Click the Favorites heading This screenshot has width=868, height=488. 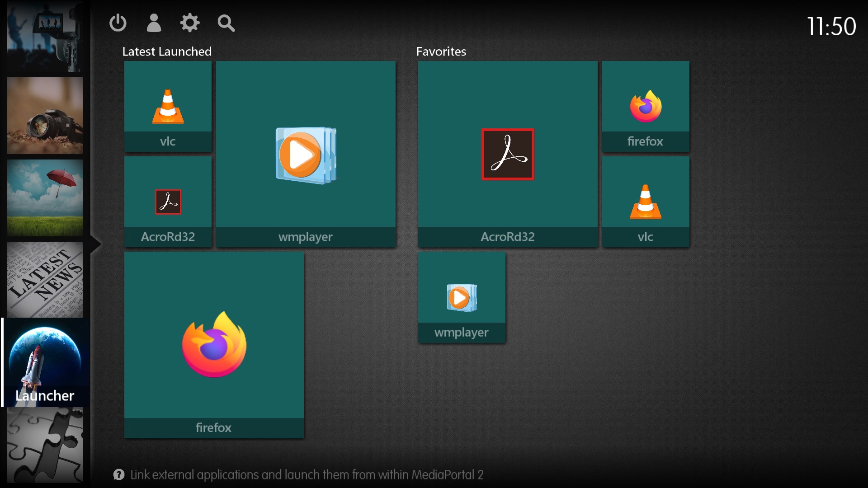click(x=441, y=52)
